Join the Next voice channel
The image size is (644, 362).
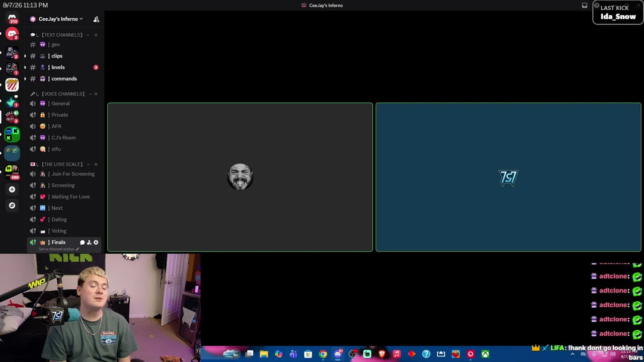tap(64, 208)
